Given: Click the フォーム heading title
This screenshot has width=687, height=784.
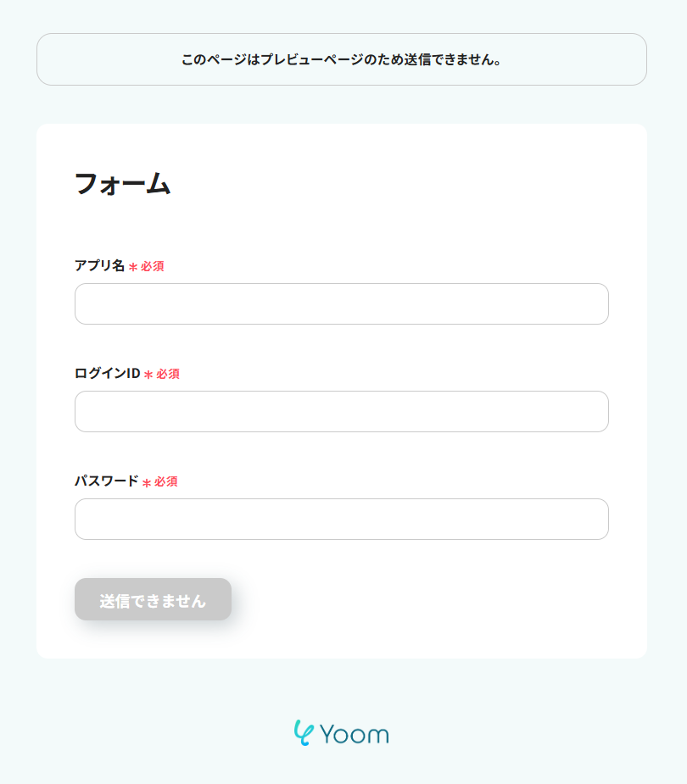Looking at the screenshot, I should pyautogui.click(x=122, y=183).
